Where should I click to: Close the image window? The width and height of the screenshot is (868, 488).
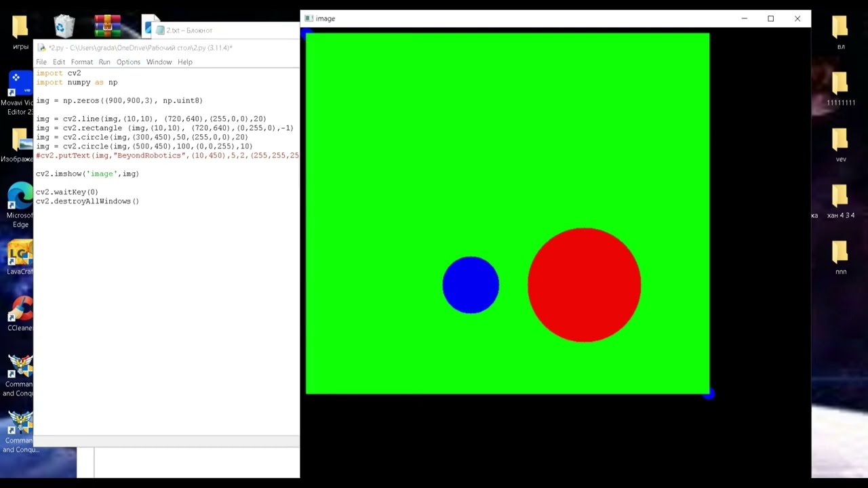click(x=797, y=18)
